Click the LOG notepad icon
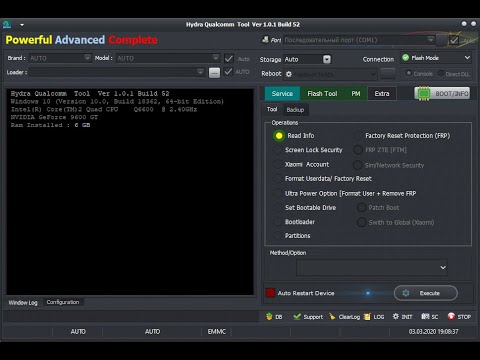The height and width of the screenshot is (360, 480). coord(367,317)
